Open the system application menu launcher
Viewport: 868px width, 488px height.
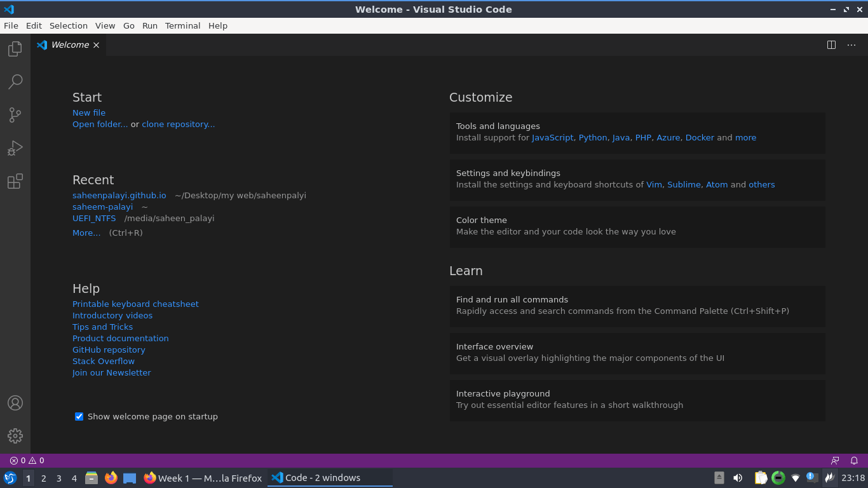click(10, 478)
